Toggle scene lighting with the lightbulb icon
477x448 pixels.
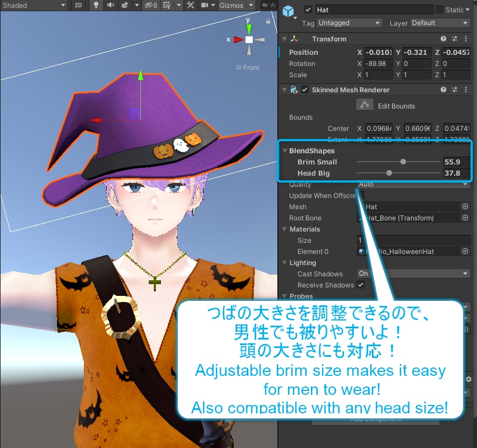click(95, 6)
